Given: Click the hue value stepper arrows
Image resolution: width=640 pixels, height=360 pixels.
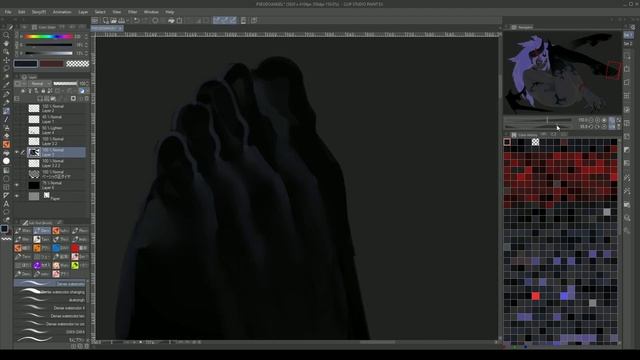Looking at the screenshot, I should point(87,37).
